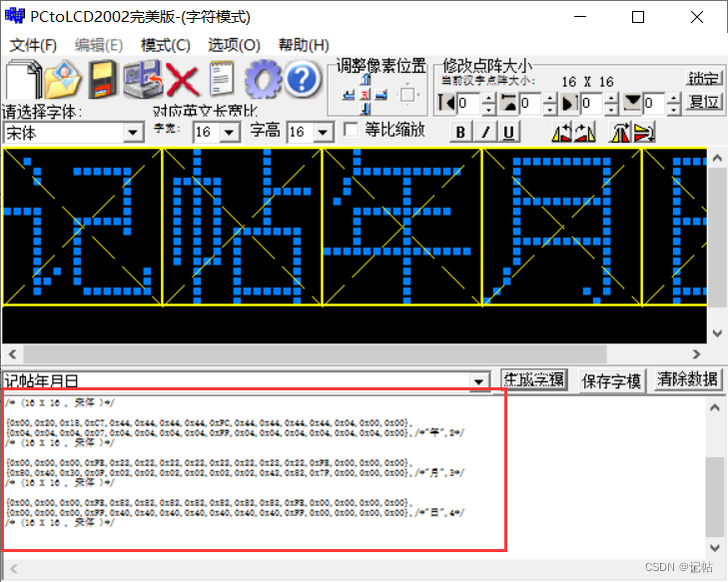Screen dimensions: 728x582
Task: Click the left margin value field
Action: pyautogui.click(x=469, y=103)
